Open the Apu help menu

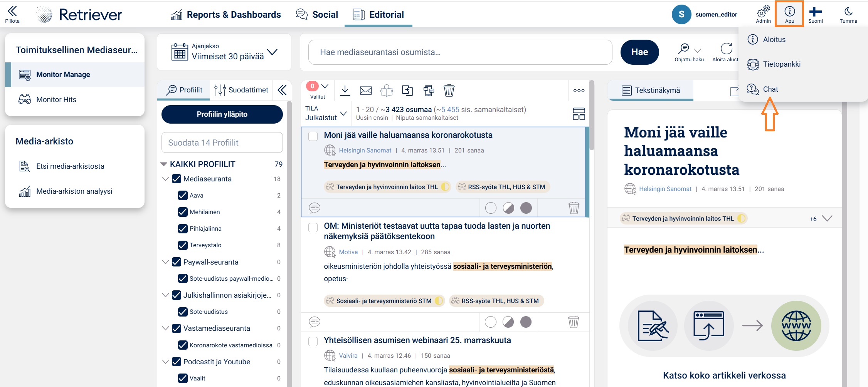tap(789, 14)
